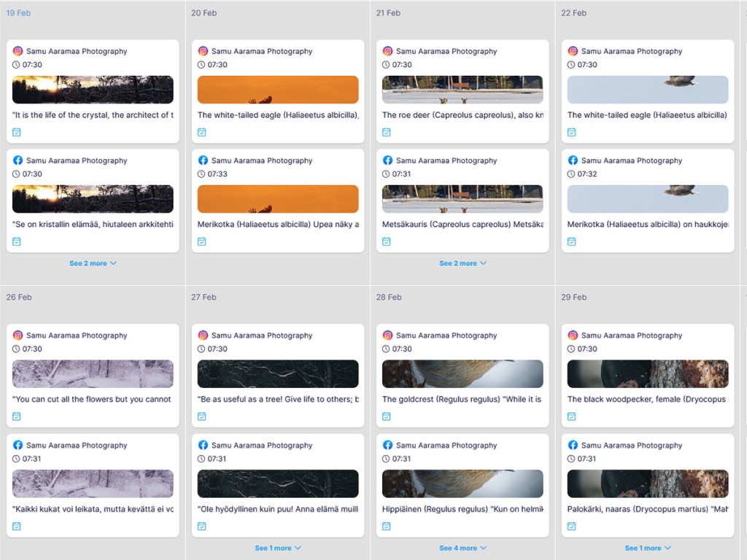Click Instagram icon on 27 Feb tree quote post
747x560 pixels.
coord(203,335)
